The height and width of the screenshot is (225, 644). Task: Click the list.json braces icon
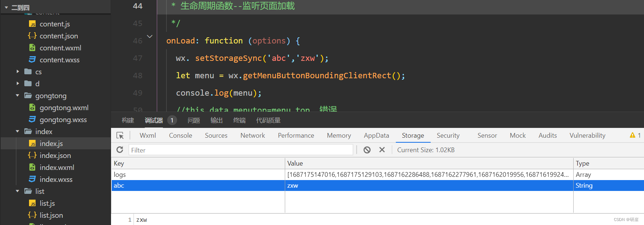click(x=32, y=215)
